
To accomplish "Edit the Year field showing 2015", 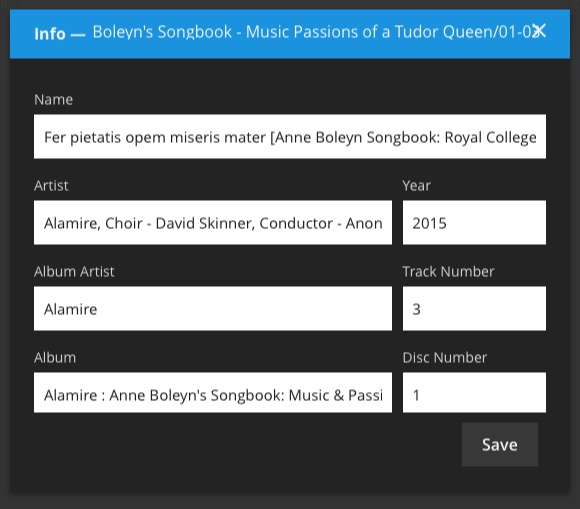I will click(x=474, y=222).
